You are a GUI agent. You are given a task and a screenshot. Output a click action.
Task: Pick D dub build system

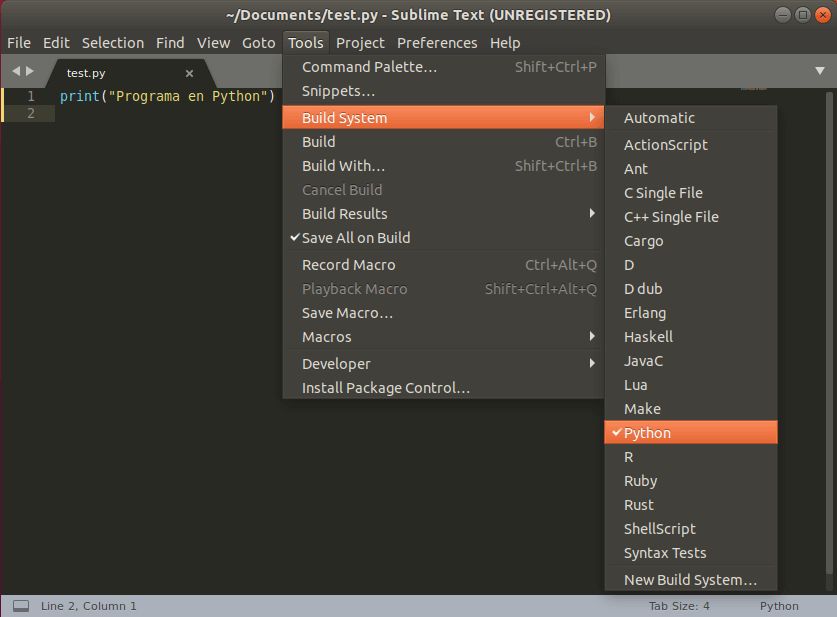coord(691,289)
